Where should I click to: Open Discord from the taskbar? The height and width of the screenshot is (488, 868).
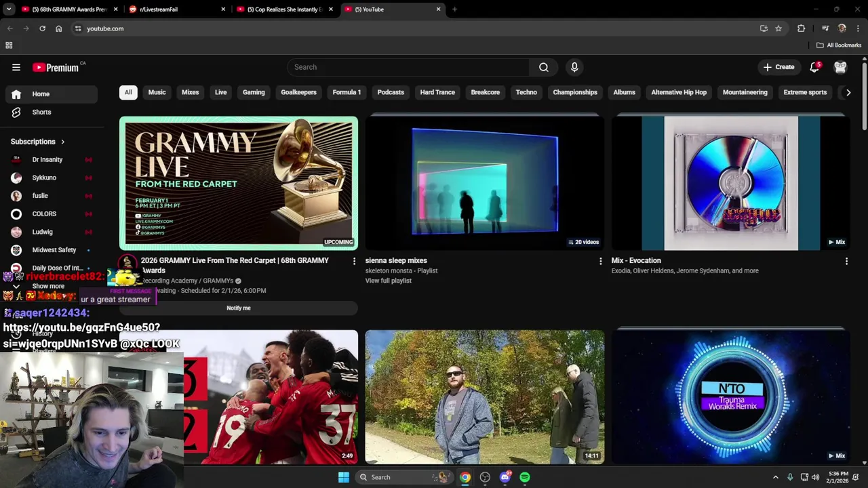[505, 477]
